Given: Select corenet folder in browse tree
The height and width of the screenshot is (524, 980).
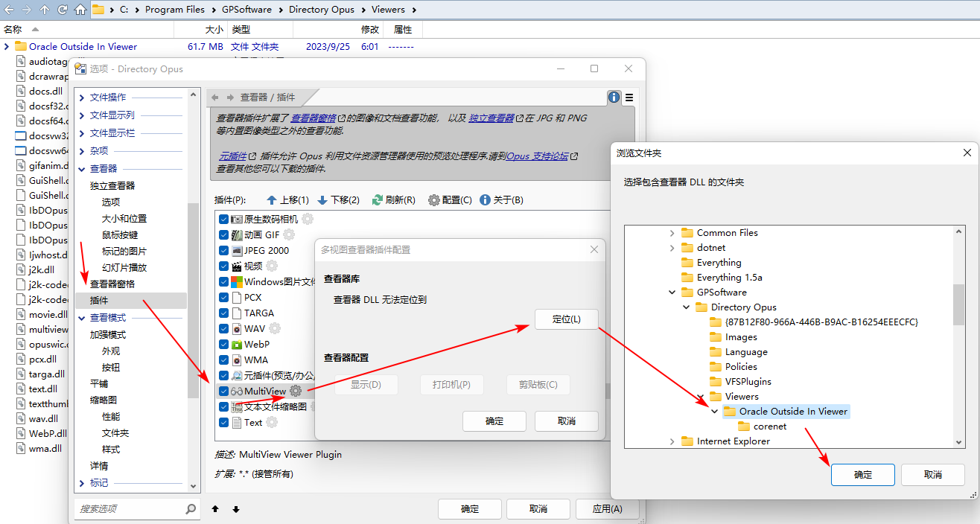Looking at the screenshot, I should coord(770,426).
